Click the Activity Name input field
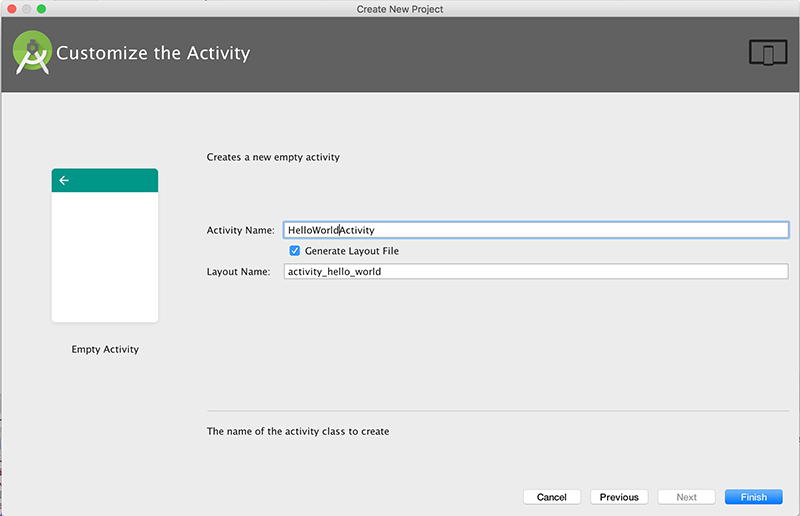 point(536,230)
